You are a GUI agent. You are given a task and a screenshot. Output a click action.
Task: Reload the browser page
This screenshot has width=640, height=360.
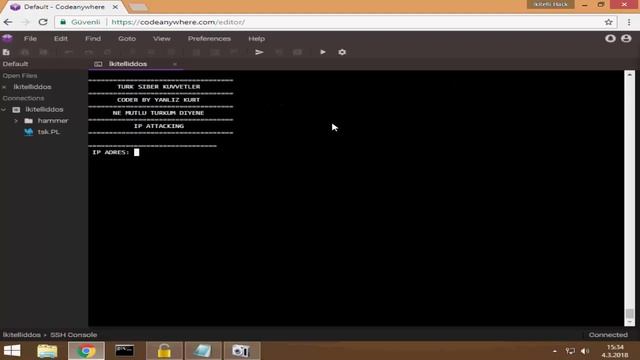coord(43,22)
